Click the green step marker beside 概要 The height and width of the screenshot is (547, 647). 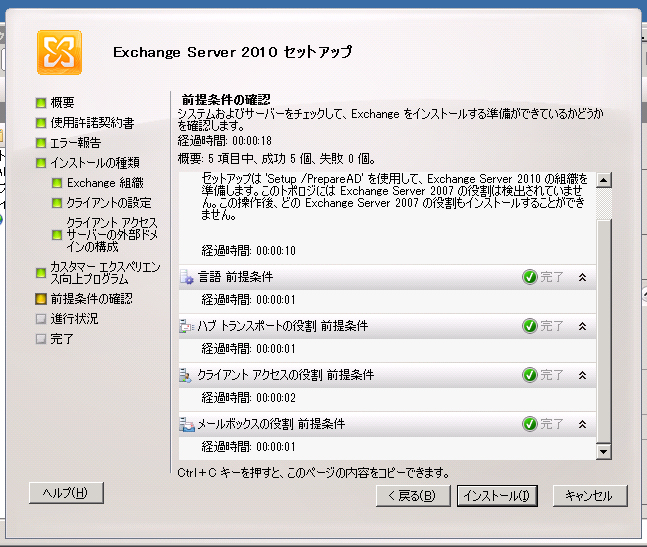(x=40, y=102)
